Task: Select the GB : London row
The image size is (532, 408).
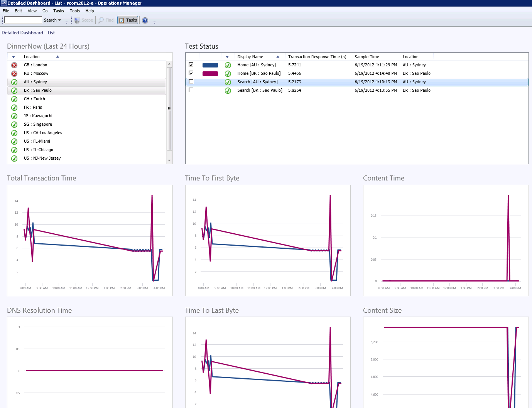Action: pyautogui.click(x=87, y=65)
